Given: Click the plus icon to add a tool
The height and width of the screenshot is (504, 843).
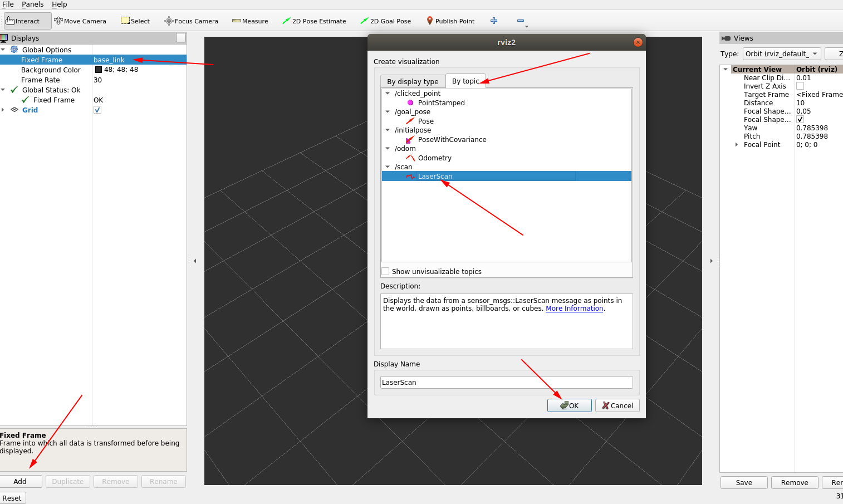Looking at the screenshot, I should [x=493, y=21].
